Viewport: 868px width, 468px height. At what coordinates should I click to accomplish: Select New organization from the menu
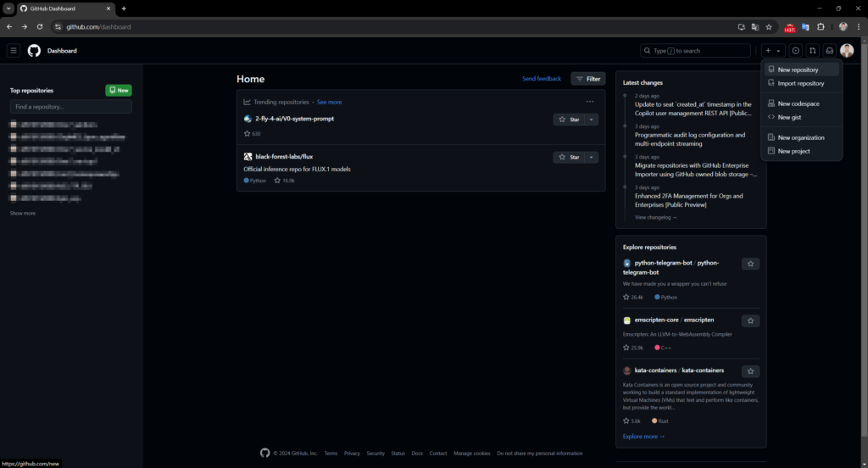[x=802, y=137]
